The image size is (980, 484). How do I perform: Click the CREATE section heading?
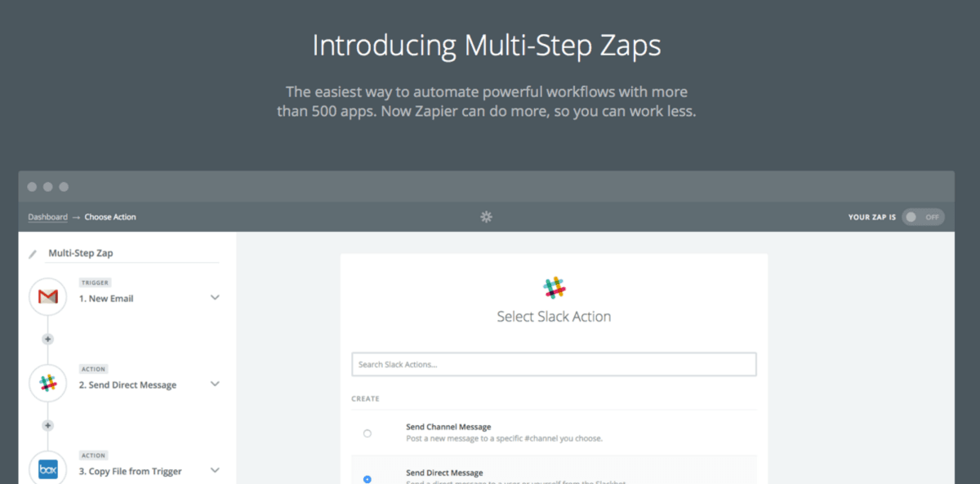(x=365, y=399)
